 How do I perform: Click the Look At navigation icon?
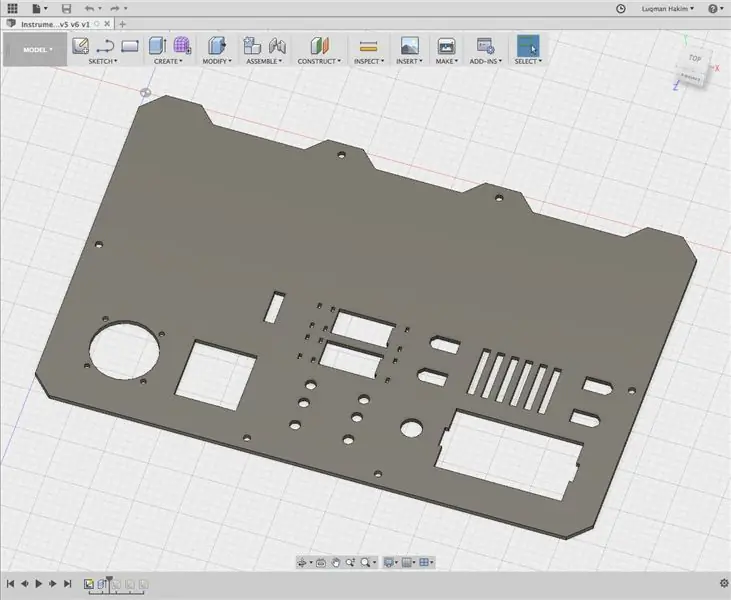321,563
